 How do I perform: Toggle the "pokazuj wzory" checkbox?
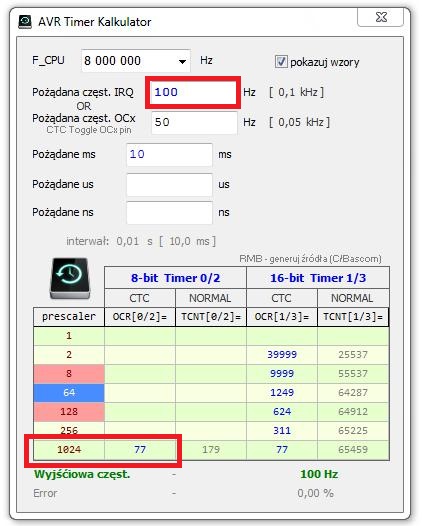(x=281, y=62)
